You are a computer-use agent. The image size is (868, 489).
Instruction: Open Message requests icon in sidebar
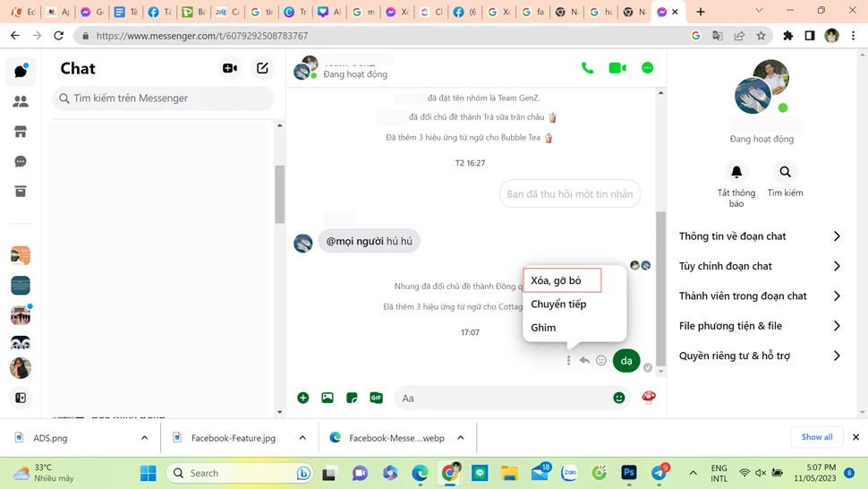(x=21, y=161)
